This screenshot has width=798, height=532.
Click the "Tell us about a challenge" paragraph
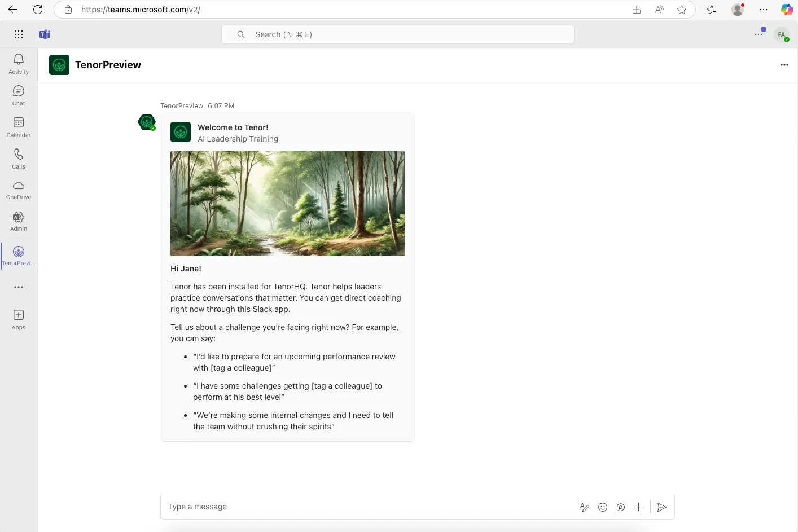(284, 333)
